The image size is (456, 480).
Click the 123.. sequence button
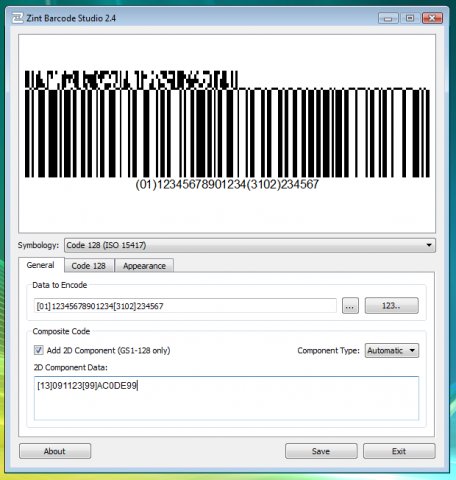click(391, 306)
